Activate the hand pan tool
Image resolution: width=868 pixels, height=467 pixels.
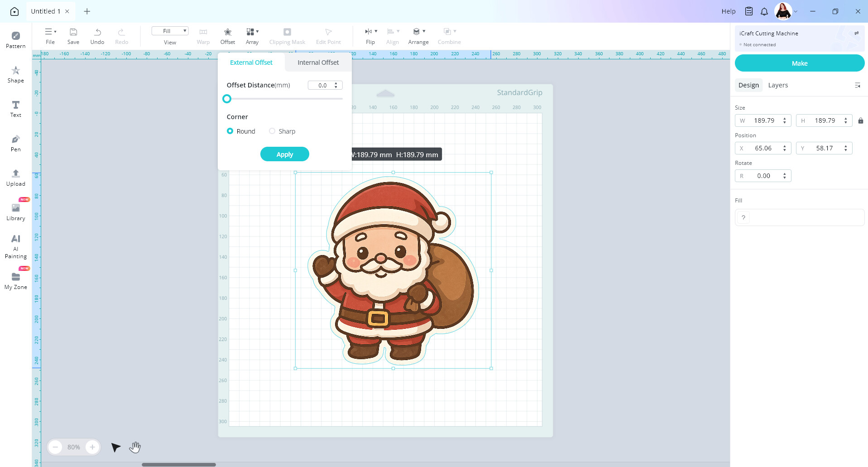(135, 447)
